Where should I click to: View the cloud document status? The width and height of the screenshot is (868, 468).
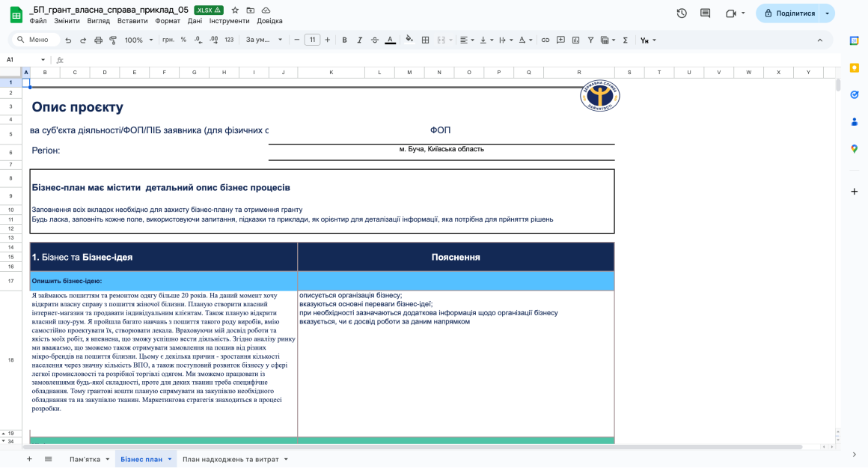pyautogui.click(x=266, y=10)
